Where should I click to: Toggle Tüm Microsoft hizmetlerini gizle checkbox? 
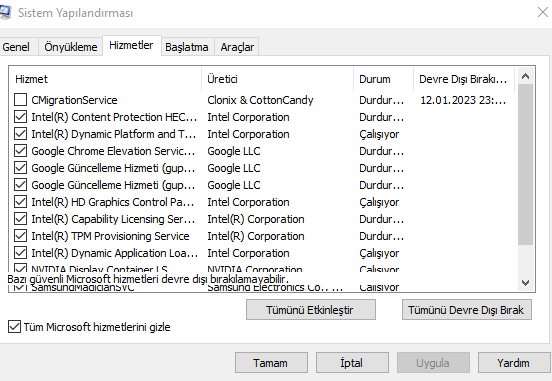point(14,327)
